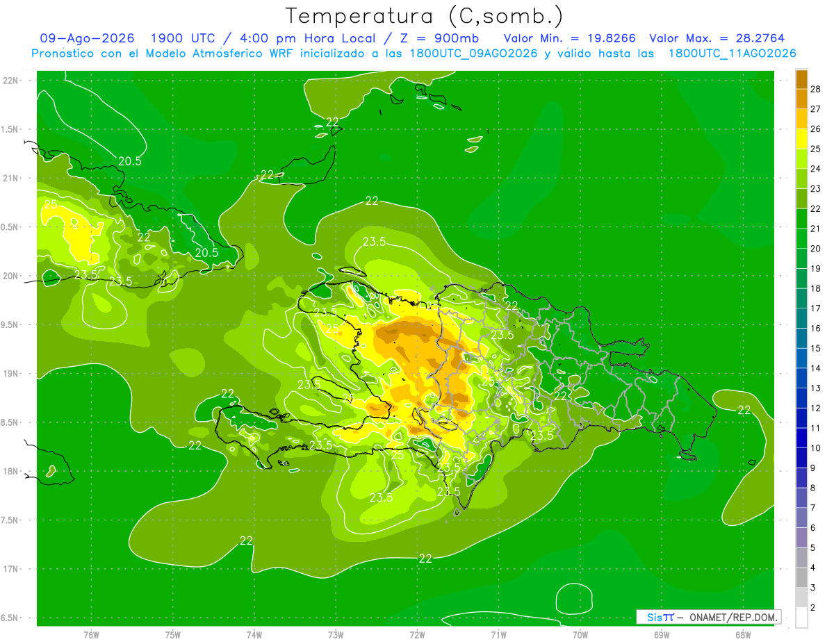
Task: Click the 'Valor Min. = 19.8266' value
Action: (x=569, y=38)
